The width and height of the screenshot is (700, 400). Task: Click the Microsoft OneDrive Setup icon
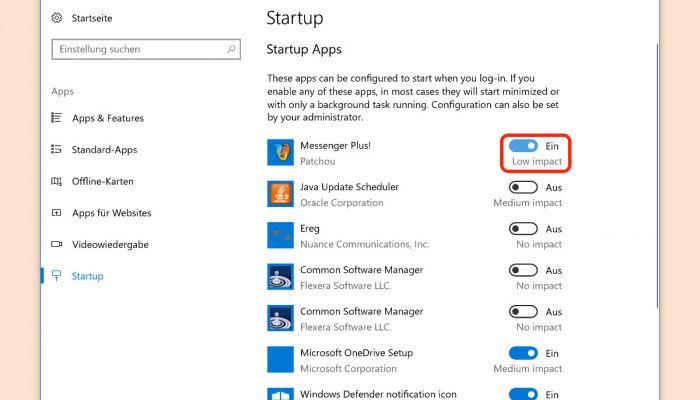pos(280,359)
